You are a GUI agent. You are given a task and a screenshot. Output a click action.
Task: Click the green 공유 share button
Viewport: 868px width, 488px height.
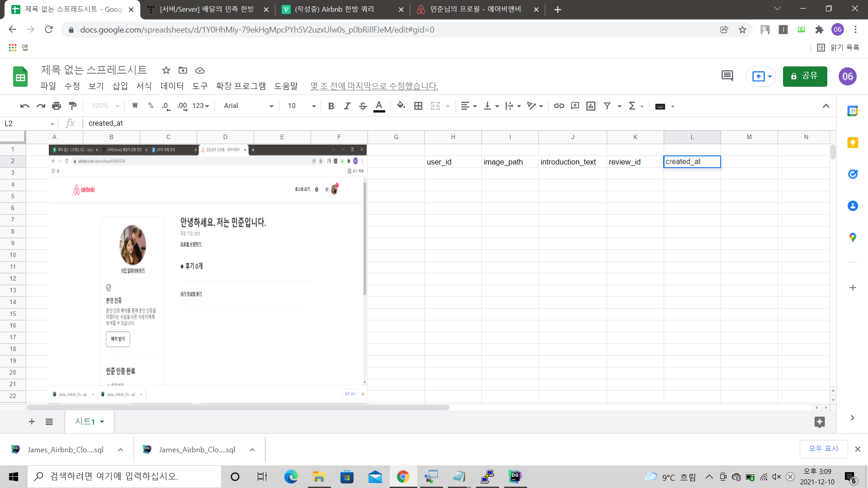[x=805, y=76]
